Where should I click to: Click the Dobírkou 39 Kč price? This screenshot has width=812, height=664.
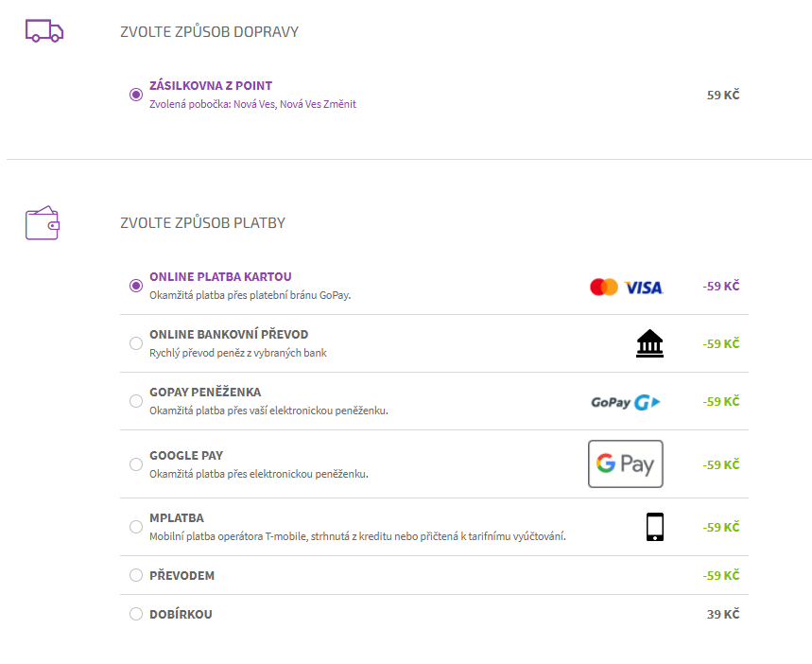tap(723, 614)
